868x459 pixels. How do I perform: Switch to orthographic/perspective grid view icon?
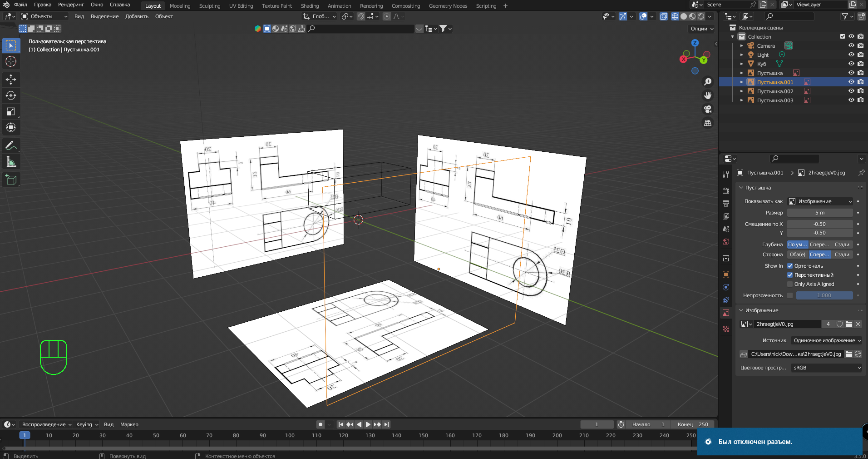click(707, 123)
